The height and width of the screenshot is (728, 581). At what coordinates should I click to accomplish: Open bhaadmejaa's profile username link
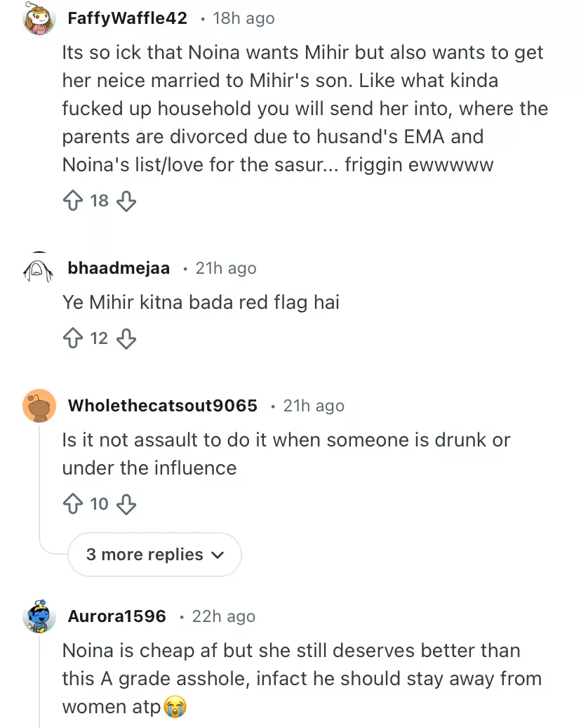tap(119, 268)
